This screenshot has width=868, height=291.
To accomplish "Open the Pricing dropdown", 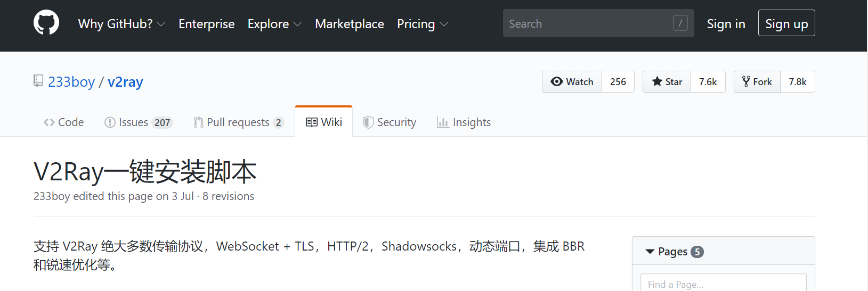I will click(x=422, y=24).
